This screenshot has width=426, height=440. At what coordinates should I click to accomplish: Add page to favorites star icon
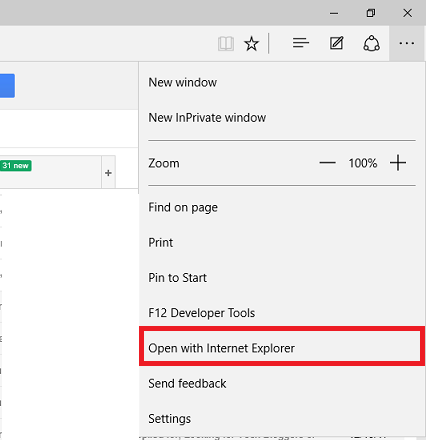click(251, 43)
